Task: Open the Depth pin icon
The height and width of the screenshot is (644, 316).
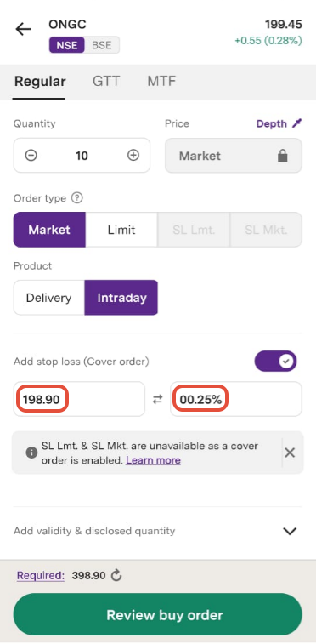Action: coord(297,123)
